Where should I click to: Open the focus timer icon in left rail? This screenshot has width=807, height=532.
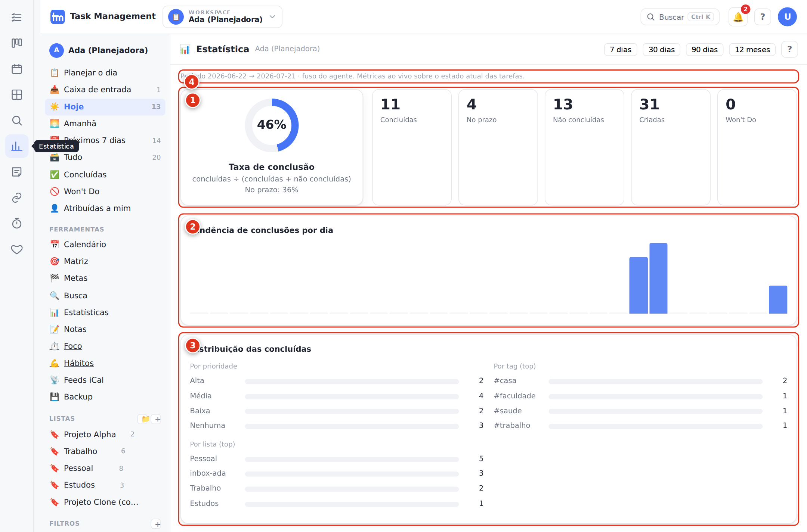[17, 223]
